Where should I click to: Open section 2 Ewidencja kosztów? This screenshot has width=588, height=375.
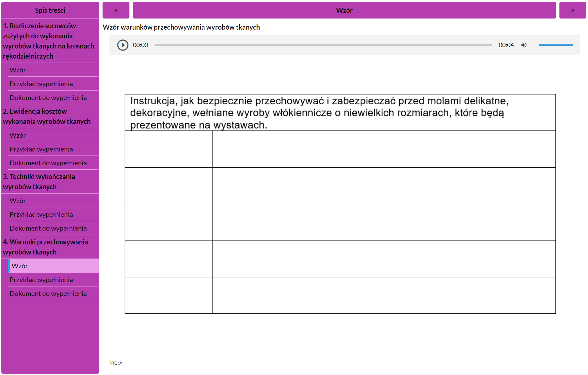pos(47,116)
